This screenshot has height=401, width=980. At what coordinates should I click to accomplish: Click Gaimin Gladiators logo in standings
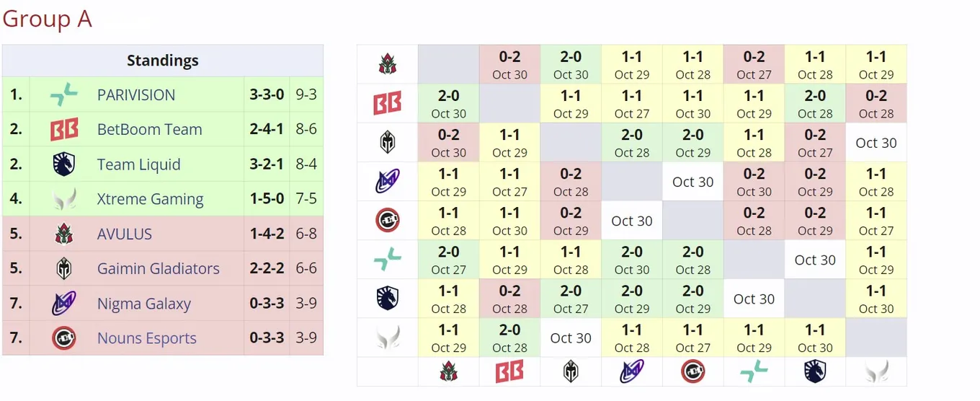point(64,268)
